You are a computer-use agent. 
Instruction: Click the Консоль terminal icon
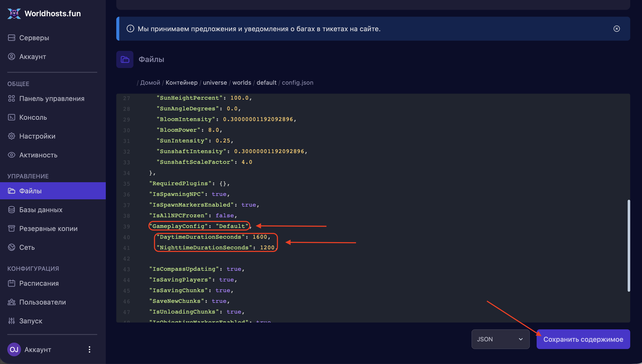[x=12, y=117]
